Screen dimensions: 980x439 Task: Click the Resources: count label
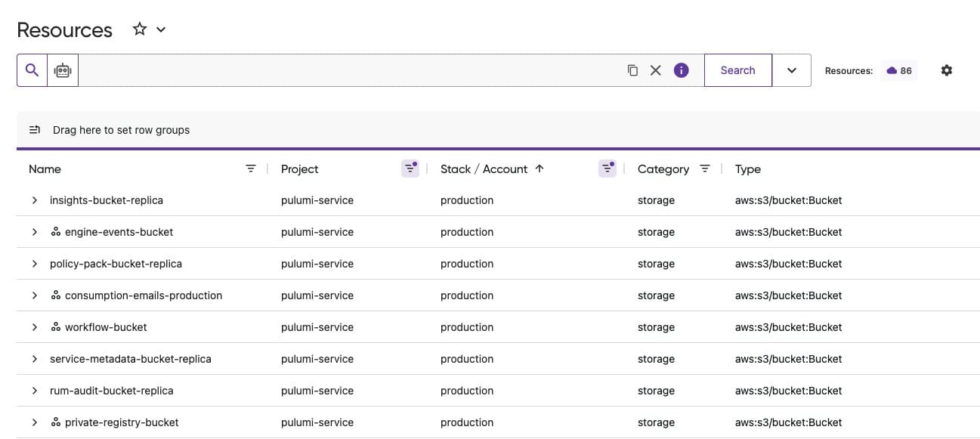849,70
